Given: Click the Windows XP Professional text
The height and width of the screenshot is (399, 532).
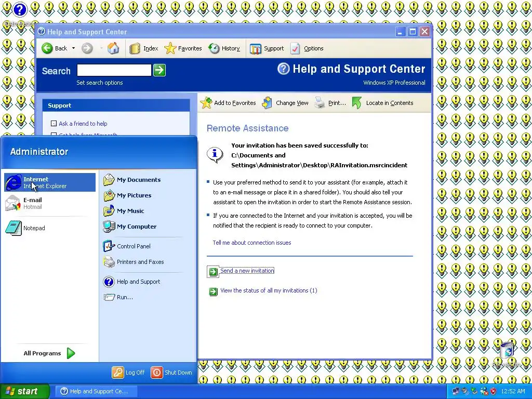Looking at the screenshot, I should 394,83.
